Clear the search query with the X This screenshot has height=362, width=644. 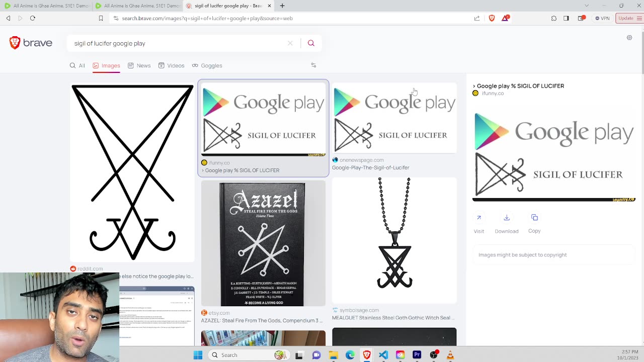[x=290, y=43]
